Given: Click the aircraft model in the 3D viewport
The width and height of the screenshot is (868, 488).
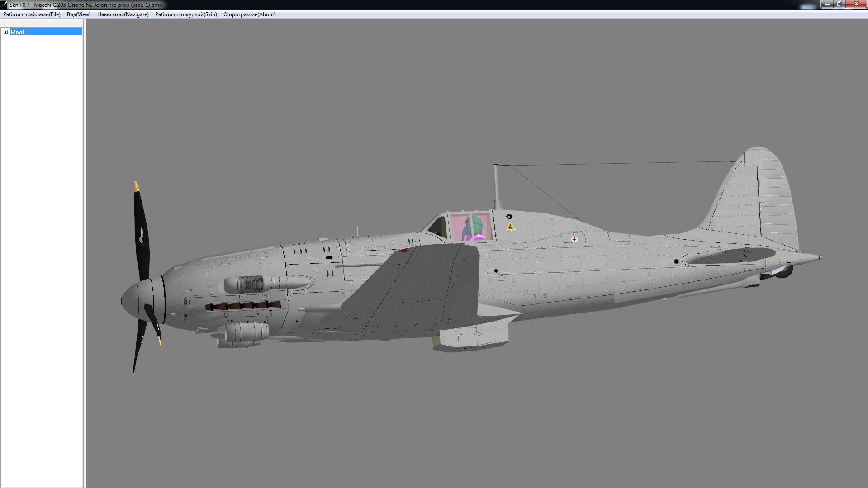Looking at the screenshot, I should 470,262.
